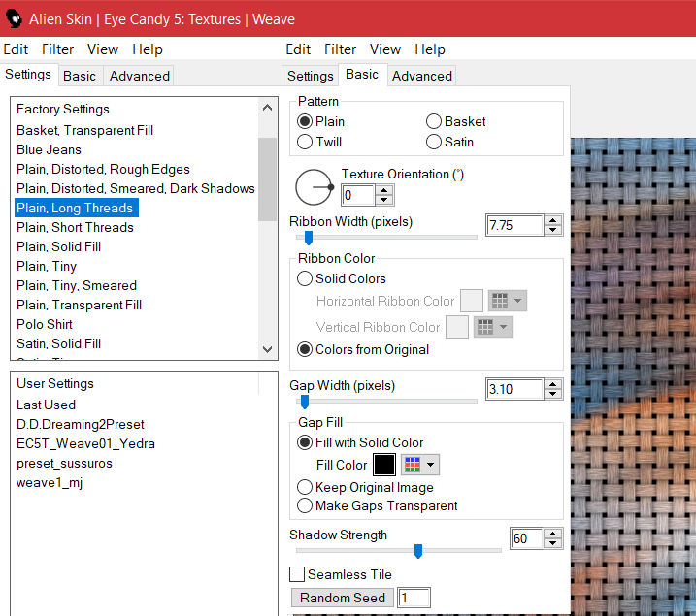The width and height of the screenshot is (696, 616).
Task: Click the Shadow Strength slider handle
Action: 418,551
